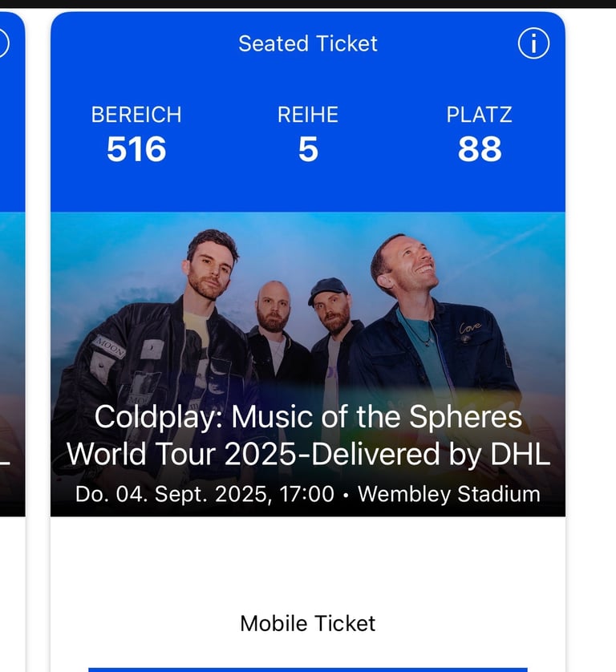Tap the Do. 04. Sept. 2025 date text
The image size is (616, 672).
click(205, 494)
